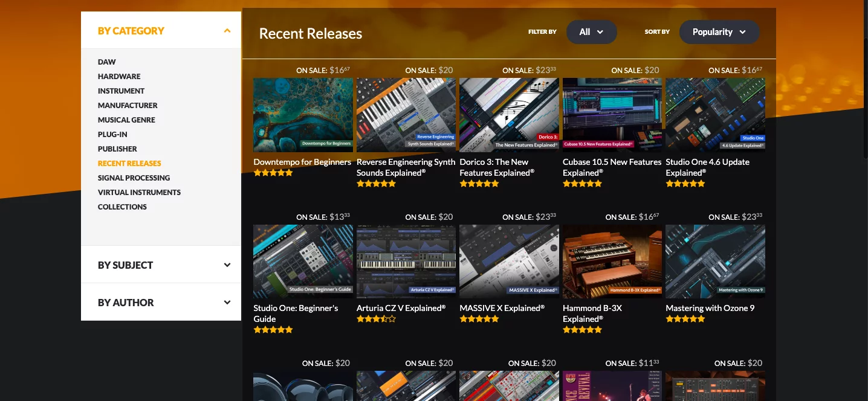868x401 pixels.
Task: Click On Sale $11.33 price label
Action: tap(632, 363)
